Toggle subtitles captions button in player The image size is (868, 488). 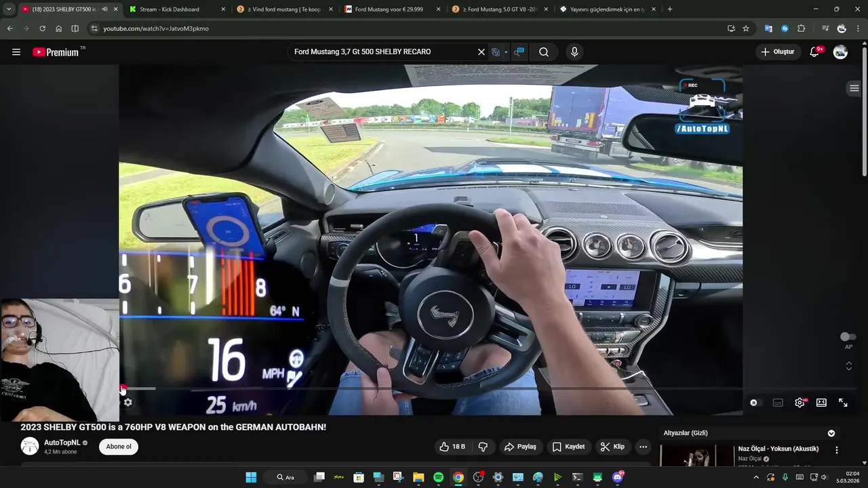click(778, 403)
